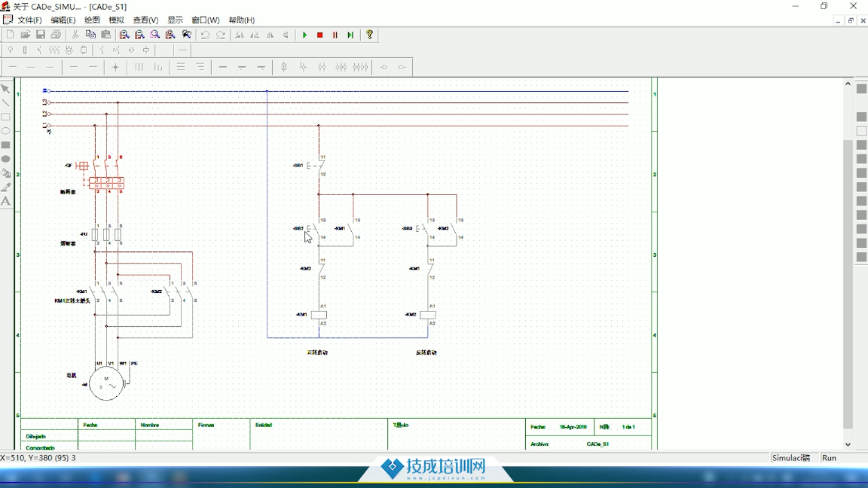Viewport: 868px width, 488px height.
Task: Click the SB2 forward start pushbutton
Action: coord(313,228)
